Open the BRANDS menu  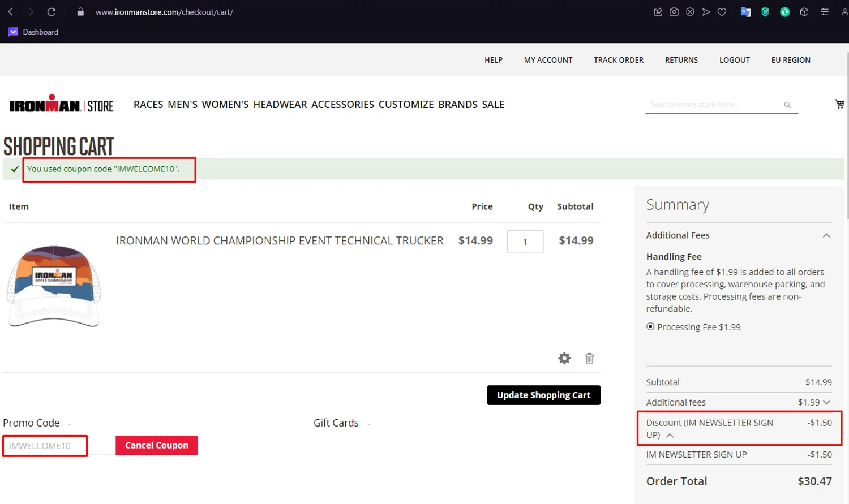tap(458, 105)
